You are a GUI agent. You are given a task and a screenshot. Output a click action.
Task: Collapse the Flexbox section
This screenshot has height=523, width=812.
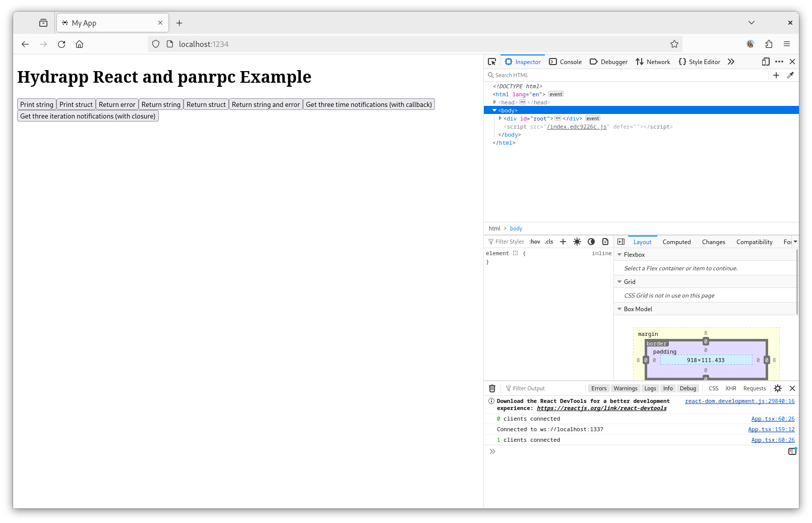pyautogui.click(x=619, y=255)
